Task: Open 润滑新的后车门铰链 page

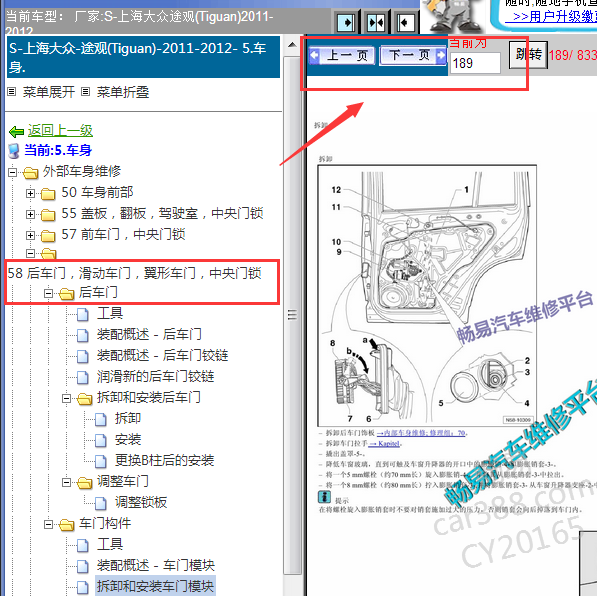Action: pos(155,376)
